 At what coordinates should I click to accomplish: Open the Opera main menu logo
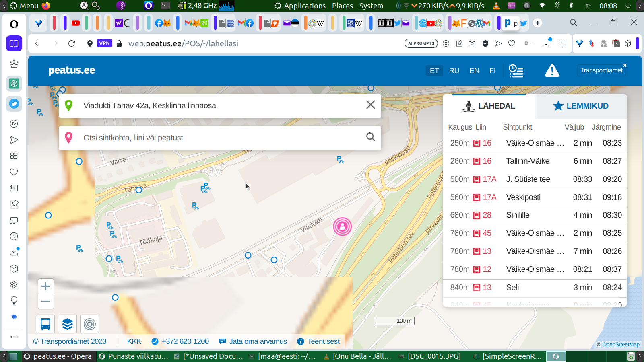point(14,24)
